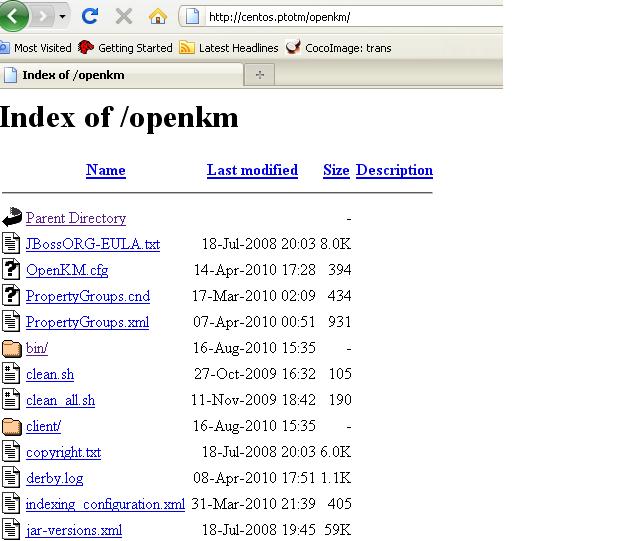The height and width of the screenshot is (541, 640).
Task: Click the document icon beside jar-versions.xml
Action: pyautogui.click(x=11, y=529)
